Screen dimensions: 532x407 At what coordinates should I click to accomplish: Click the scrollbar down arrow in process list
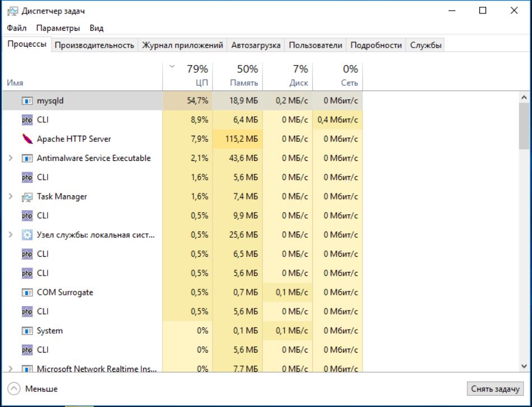point(525,366)
